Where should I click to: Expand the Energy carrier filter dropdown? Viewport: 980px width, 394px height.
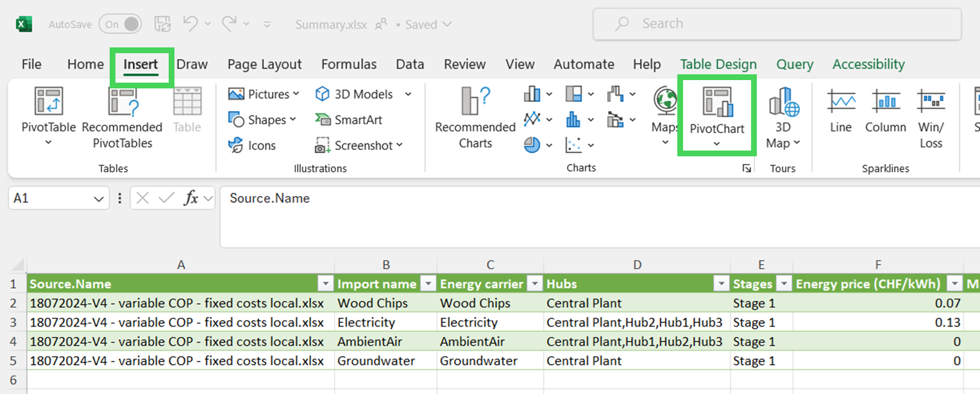tap(534, 284)
